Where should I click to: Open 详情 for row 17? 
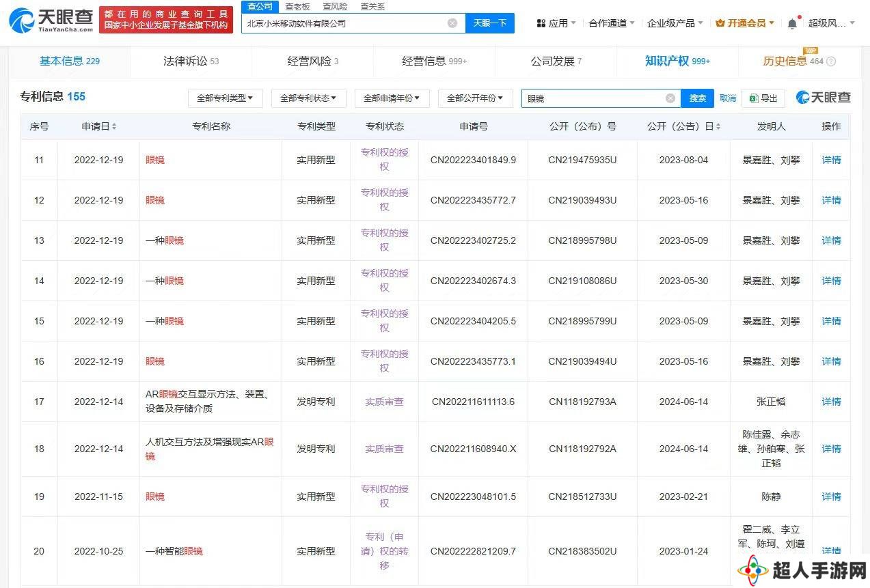click(x=831, y=402)
